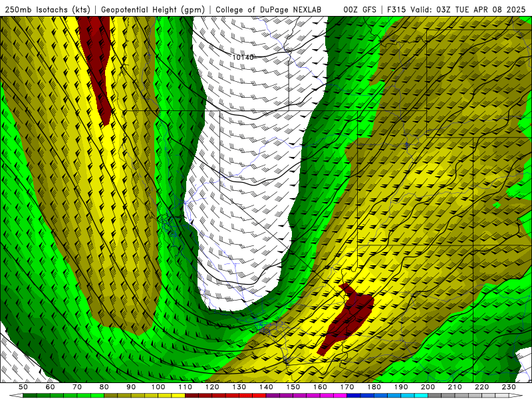Click the "250mb Isotachs (kts)" title text

[47, 10]
